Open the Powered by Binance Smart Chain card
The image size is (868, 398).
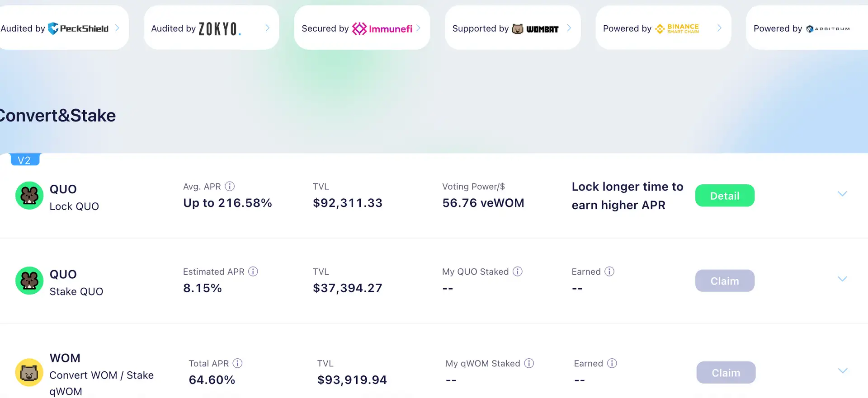(x=663, y=28)
